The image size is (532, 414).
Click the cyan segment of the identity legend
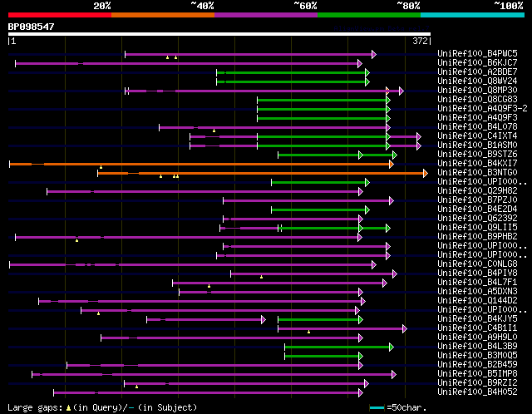[x=473, y=15]
